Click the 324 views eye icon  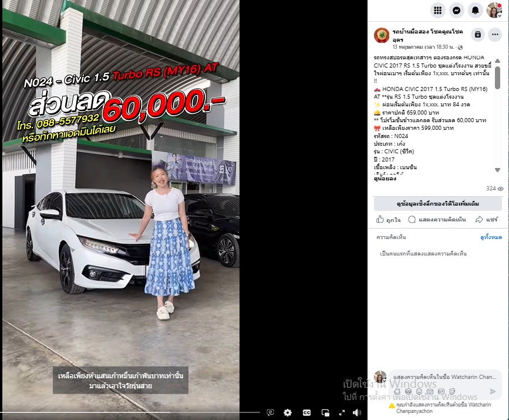tap(500, 189)
